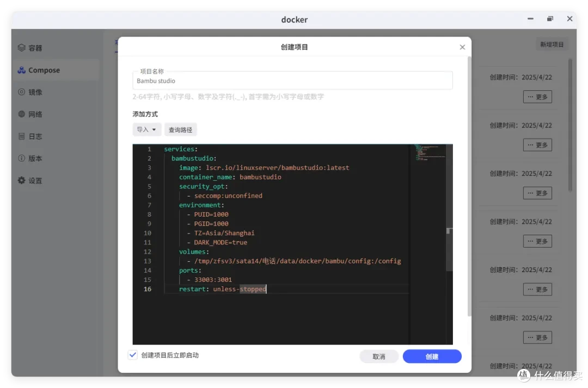Click line number 1 in gutter
The image size is (588, 388).
click(x=149, y=149)
